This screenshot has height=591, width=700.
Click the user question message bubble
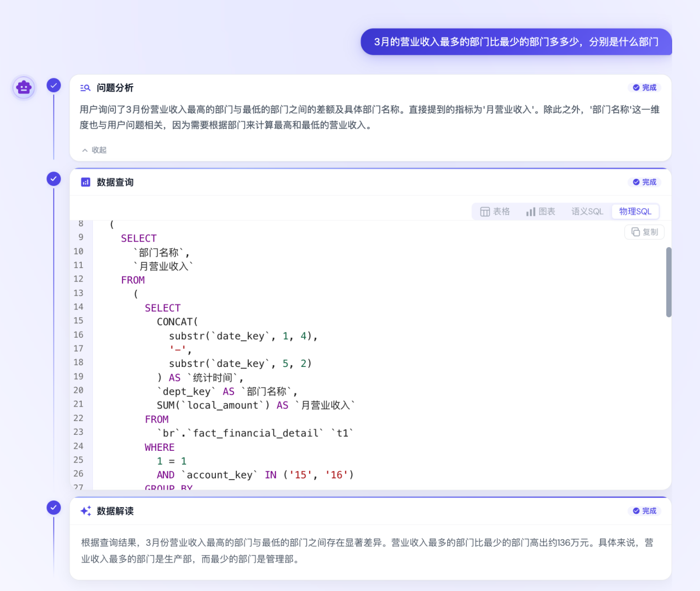(516, 42)
